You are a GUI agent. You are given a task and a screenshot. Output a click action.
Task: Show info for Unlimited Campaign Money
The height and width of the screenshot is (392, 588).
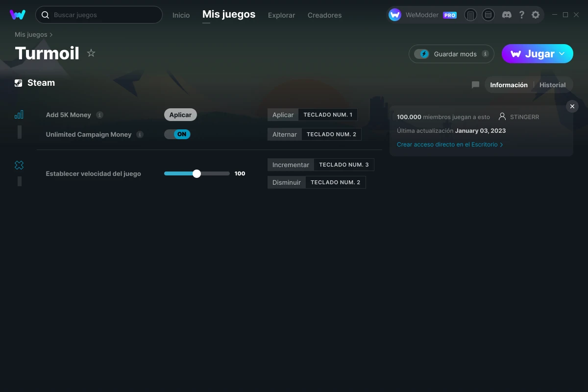(140, 134)
